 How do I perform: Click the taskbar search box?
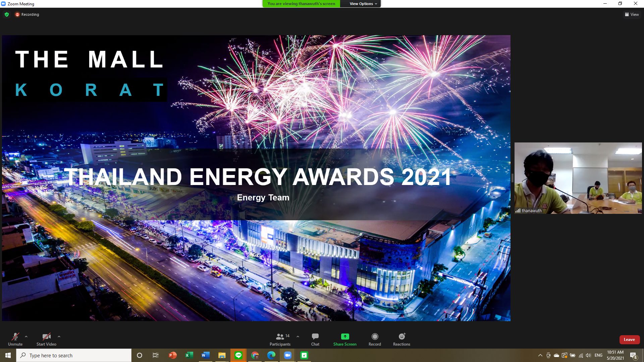tap(74, 355)
